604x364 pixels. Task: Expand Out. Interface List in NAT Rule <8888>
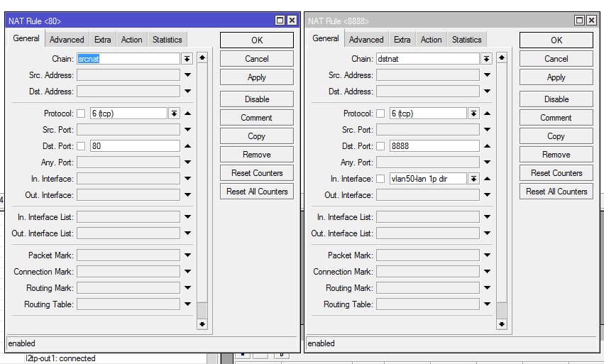487,233
